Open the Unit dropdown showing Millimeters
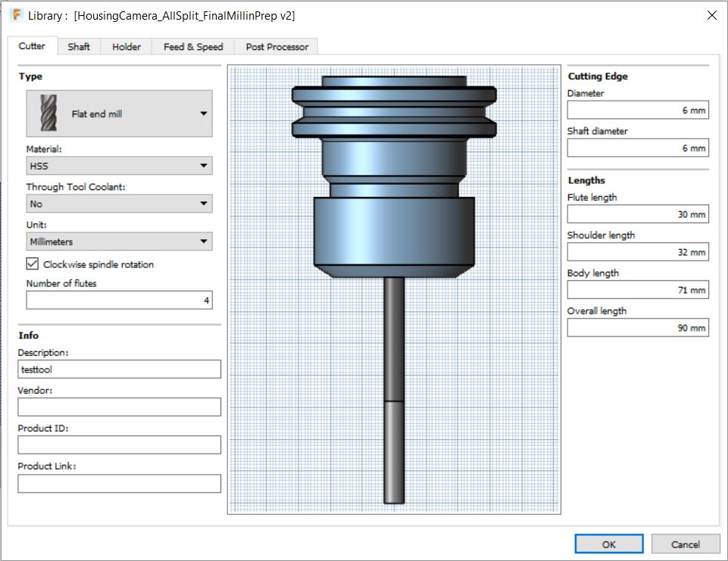Image resolution: width=728 pixels, height=561 pixels. (120, 242)
